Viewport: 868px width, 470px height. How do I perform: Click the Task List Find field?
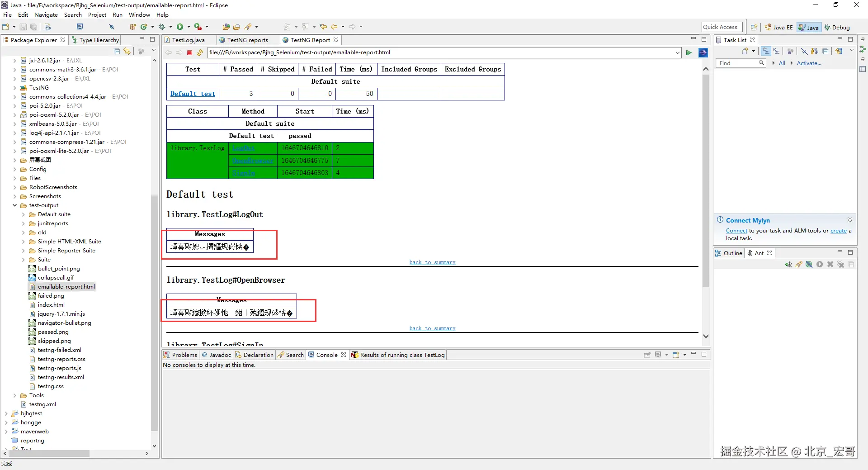[741, 63]
